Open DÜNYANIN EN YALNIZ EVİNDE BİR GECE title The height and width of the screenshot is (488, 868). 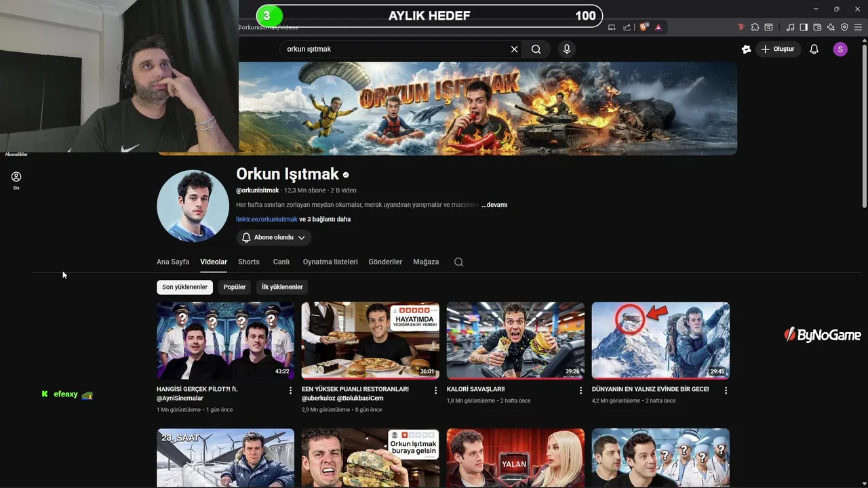pyautogui.click(x=650, y=389)
